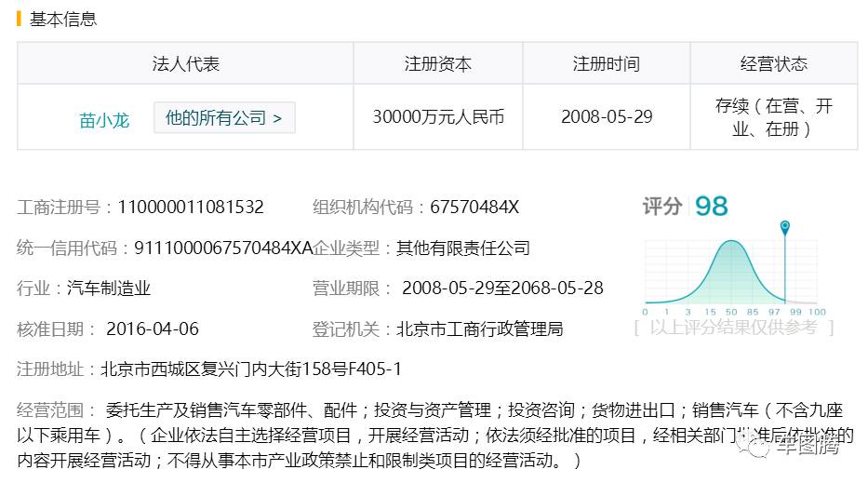Screen dimensions: 868x483
Task: Click the 基本信息 section heading
Action: tap(63, 20)
